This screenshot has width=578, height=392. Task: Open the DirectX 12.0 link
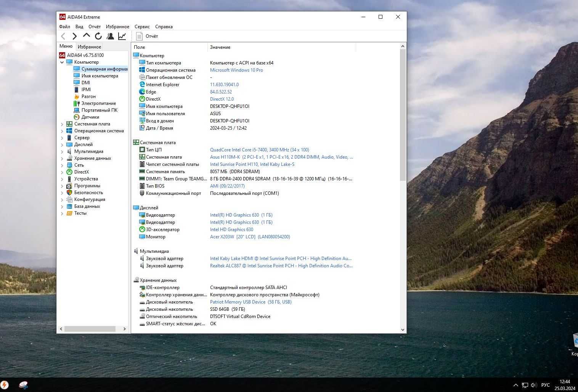pos(222,99)
